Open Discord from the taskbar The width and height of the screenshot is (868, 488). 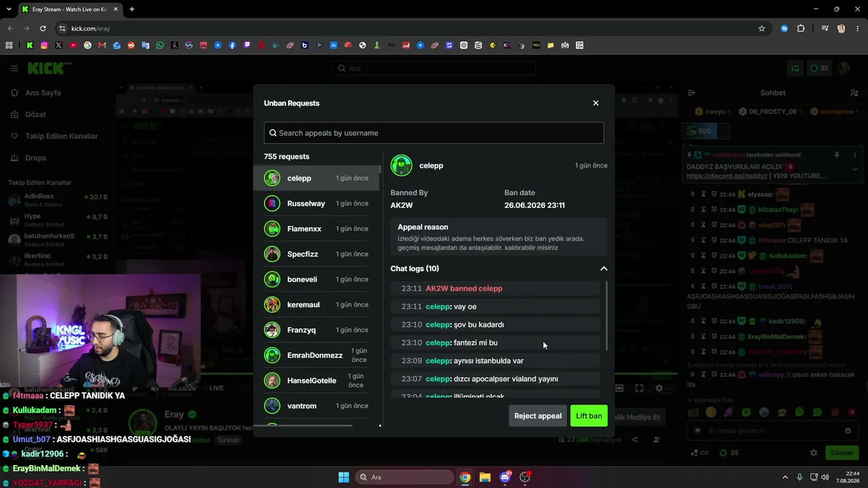[x=505, y=477]
